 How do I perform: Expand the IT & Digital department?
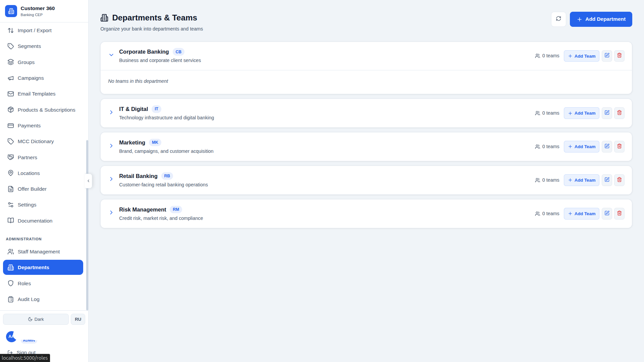(111, 112)
